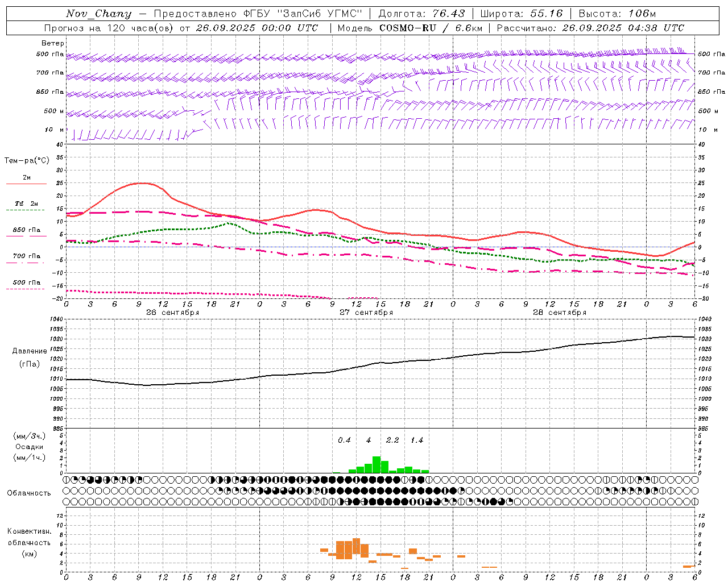
Task: Select the 'Рассчитано: 26.09.2025 04:38 UTC' timestamp
Action: tap(590, 28)
